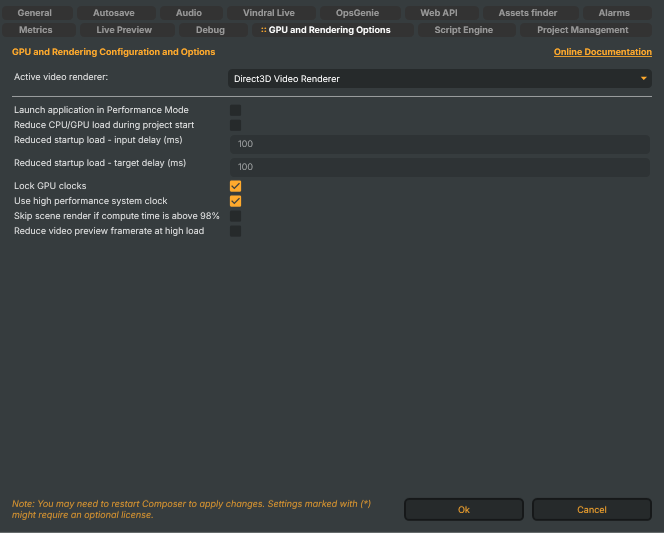Uncheck Use high performance system clock
664x533 pixels.
(x=235, y=201)
